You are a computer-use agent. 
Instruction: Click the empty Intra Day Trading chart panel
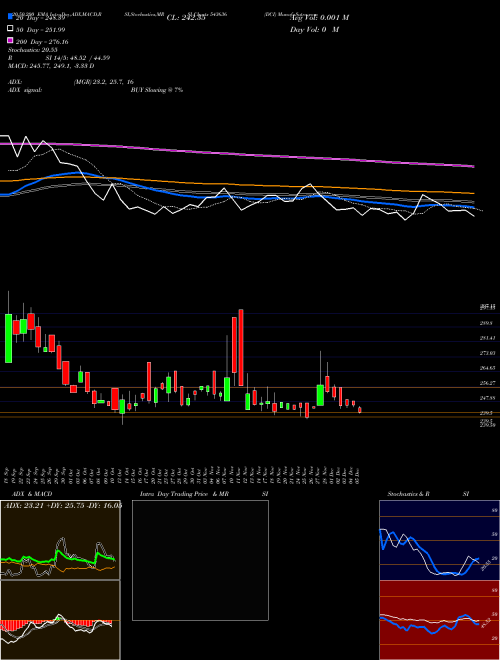200,560
